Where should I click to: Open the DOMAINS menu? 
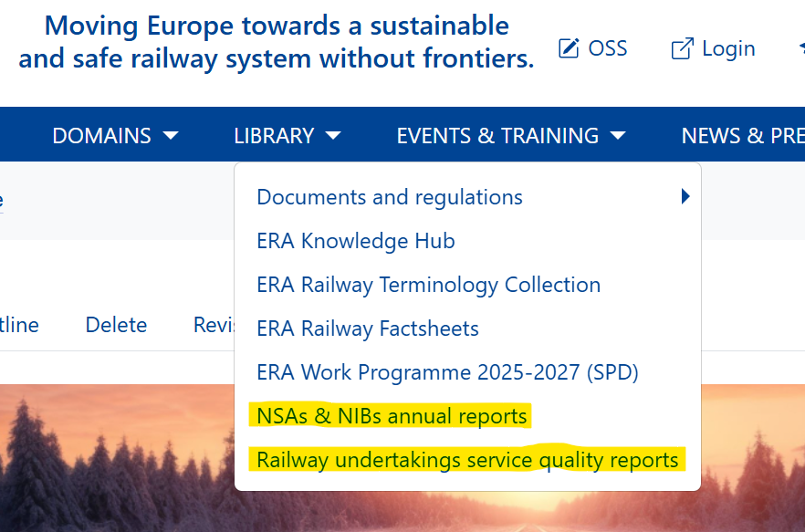coord(102,136)
